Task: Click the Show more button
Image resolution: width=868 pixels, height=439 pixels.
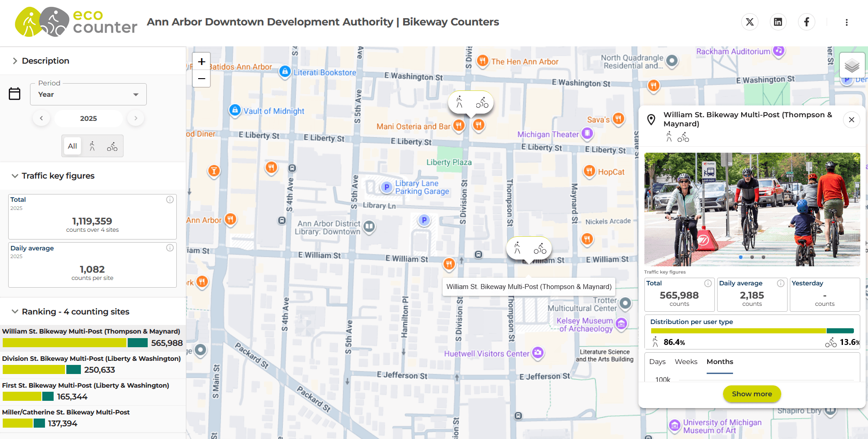Action: pyautogui.click(x=752, y=394)
